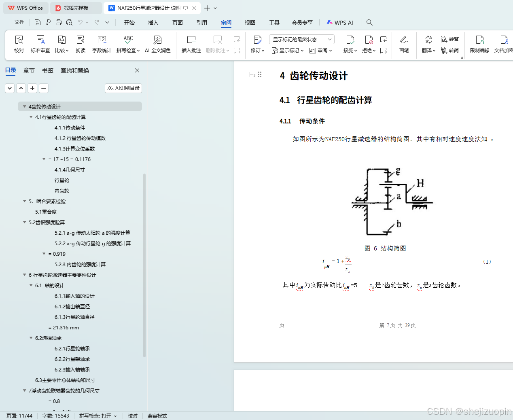Click 页面: 11/44 in status bar
The image size is (513, 420).
(x=19, y=416)
